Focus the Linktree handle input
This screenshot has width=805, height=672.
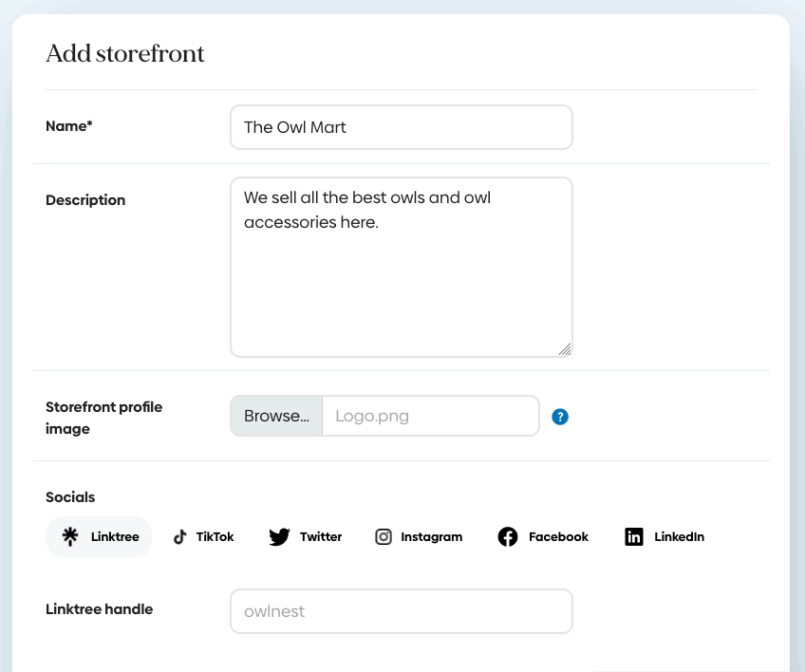tap(401, 611)
